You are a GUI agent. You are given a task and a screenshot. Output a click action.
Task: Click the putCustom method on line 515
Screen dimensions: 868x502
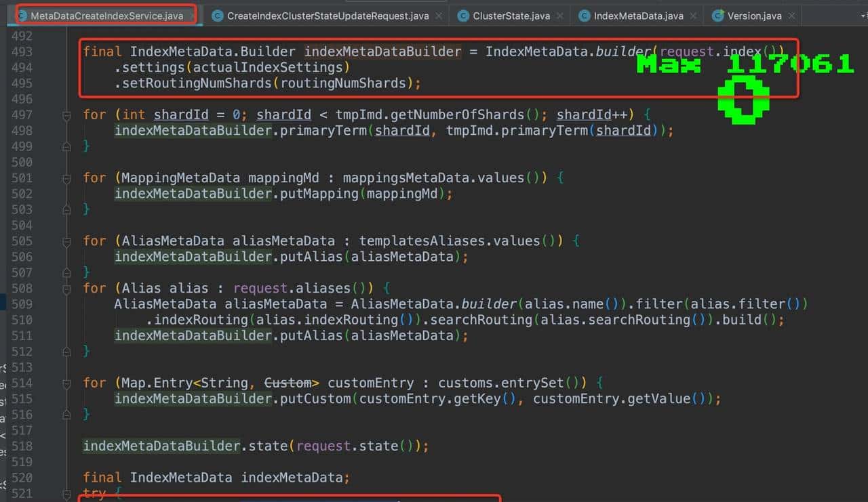point(315,399)
